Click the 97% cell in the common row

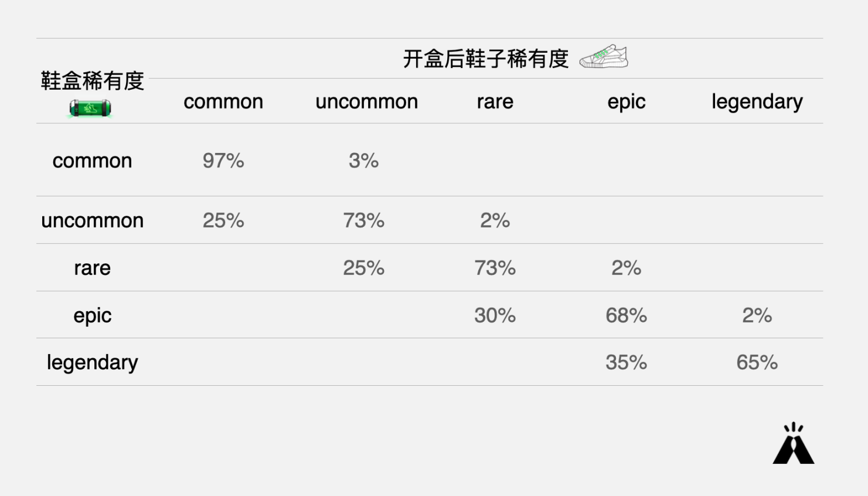pyautogui.click(x=223, y=161)
